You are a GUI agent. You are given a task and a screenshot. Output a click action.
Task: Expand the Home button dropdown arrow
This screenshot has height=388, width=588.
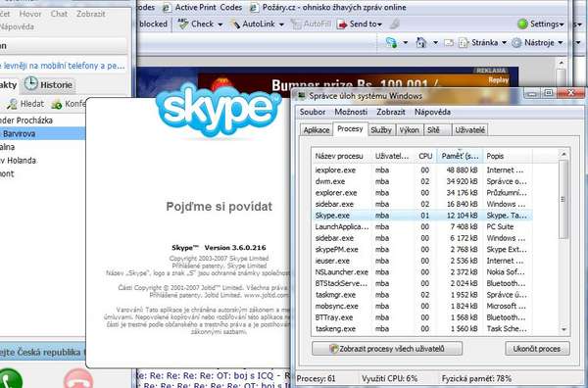[435, 43]
